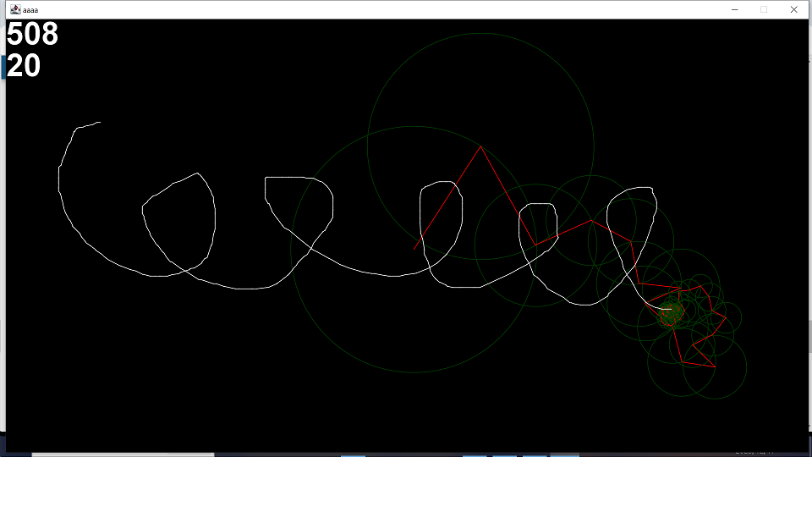Screen dimensions: 812x512
Task: Click the topmost peak of the red line
Action: [x=480, y=146]
